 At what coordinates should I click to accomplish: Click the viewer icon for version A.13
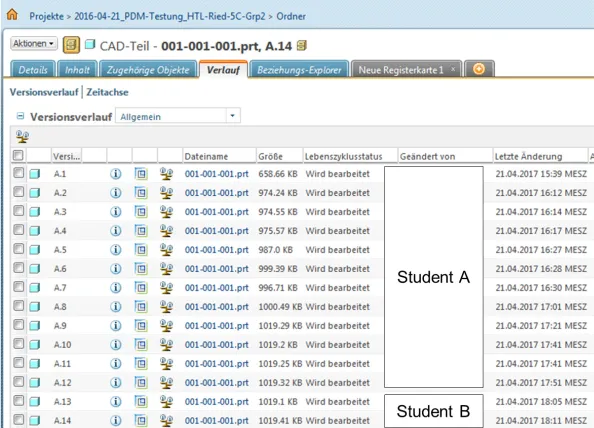pos(141,401)
